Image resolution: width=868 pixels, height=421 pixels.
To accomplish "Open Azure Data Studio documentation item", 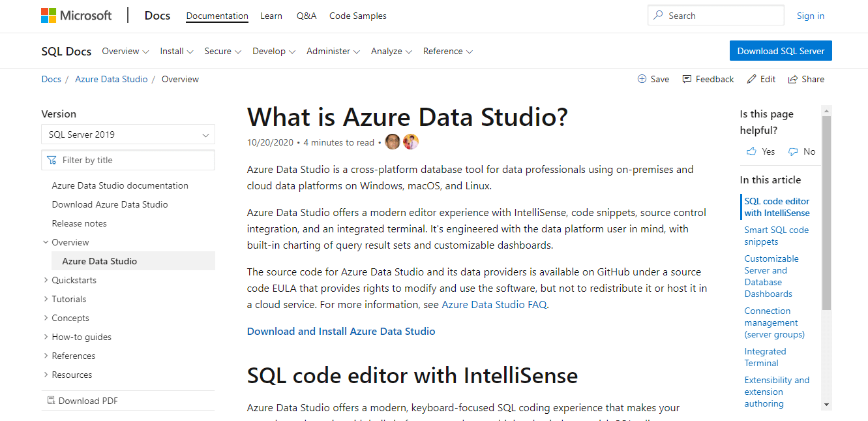I will [120, 185].
